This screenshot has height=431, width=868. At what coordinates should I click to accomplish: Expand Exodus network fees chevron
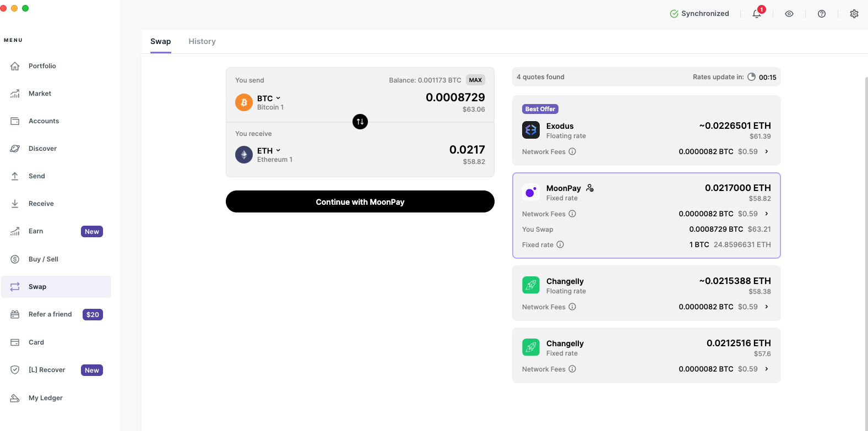[767, 151]
